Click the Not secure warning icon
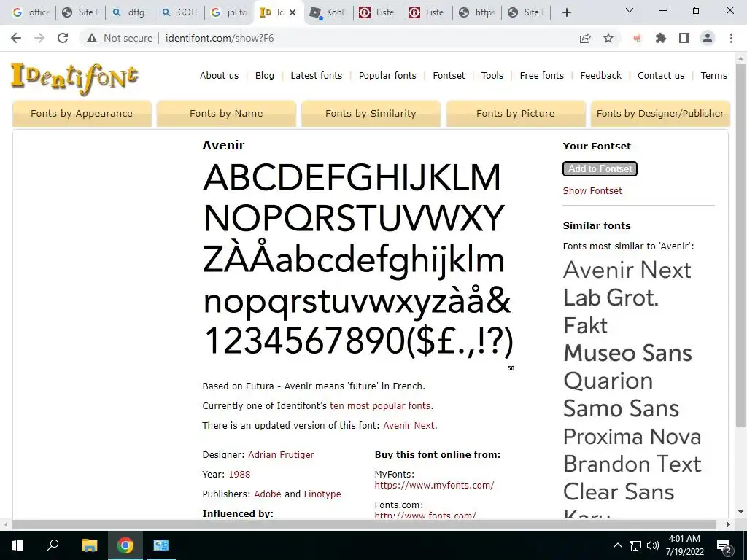 pos(92,38)
